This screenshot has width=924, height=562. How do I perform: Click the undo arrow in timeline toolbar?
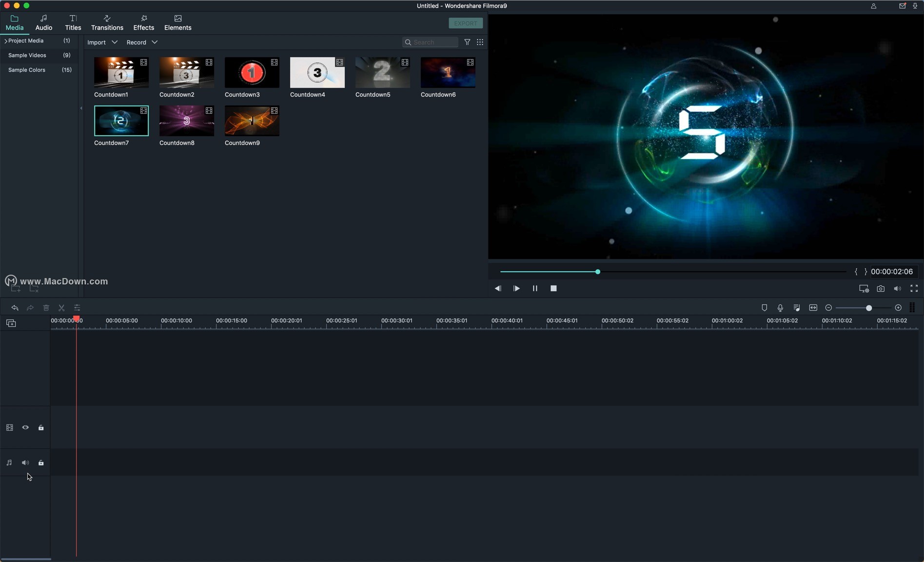pos(15,308)
